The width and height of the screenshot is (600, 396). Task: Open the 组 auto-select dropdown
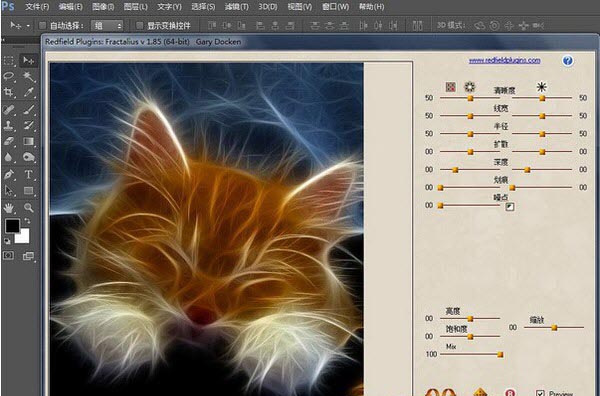pos(107,26)
